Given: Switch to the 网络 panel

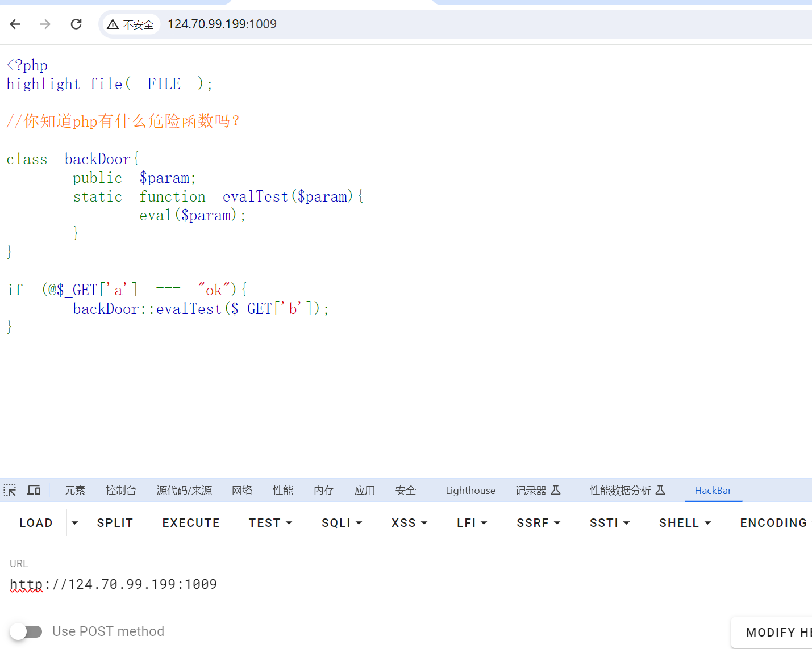Looking at the screenshot, I should [x=242, y=490].
